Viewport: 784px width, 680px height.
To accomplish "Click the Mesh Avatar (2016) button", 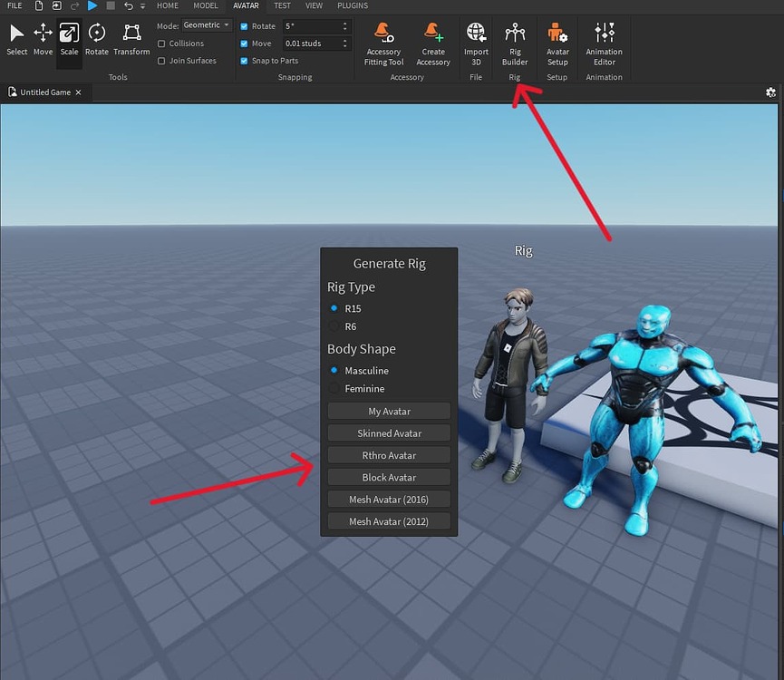I will (x=389, y=500).
